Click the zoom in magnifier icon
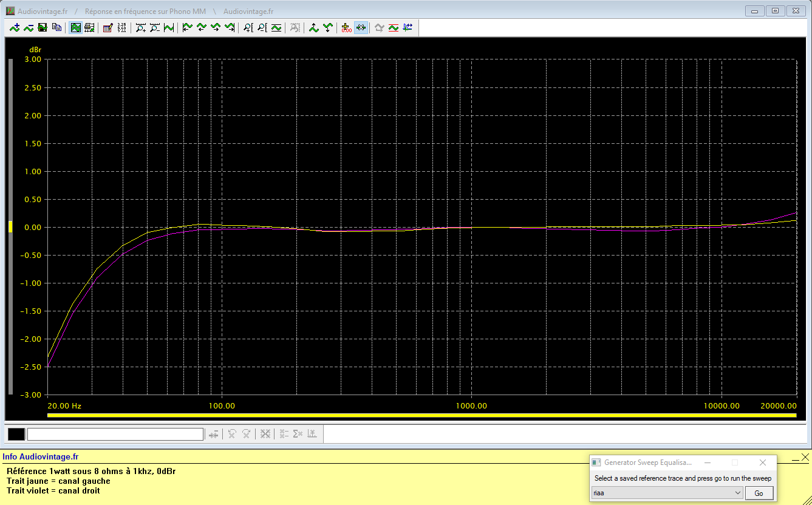812x505 pixels. 141,27
